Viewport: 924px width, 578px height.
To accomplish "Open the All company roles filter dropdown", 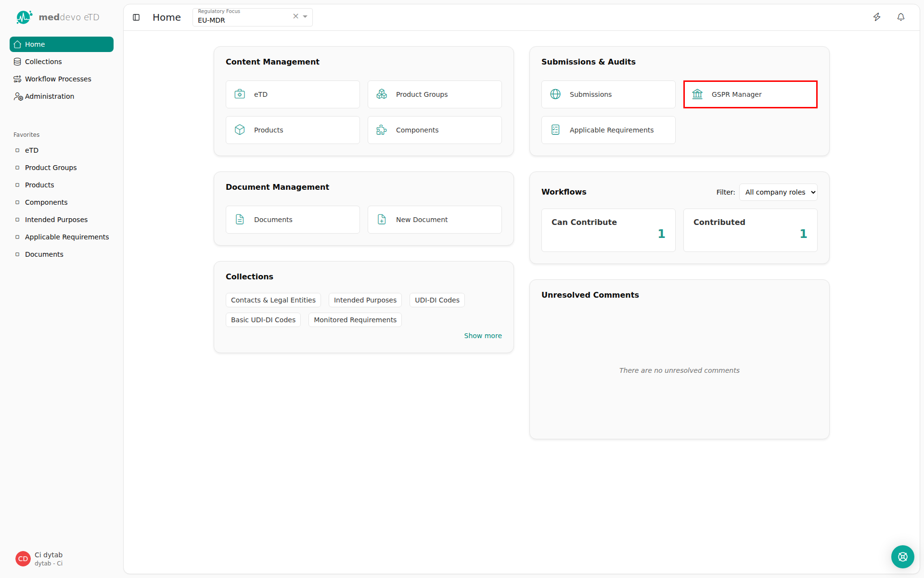I will [x=778, y=192].
